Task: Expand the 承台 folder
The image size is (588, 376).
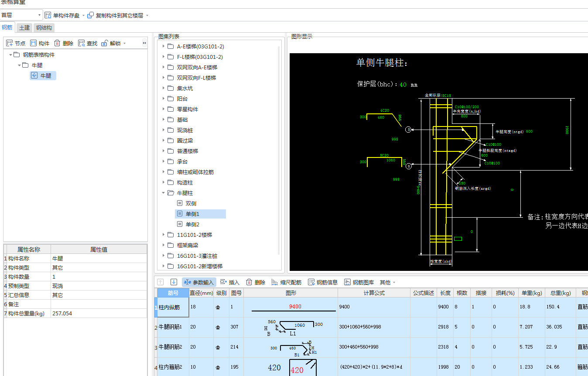Action: coord(164,162)
